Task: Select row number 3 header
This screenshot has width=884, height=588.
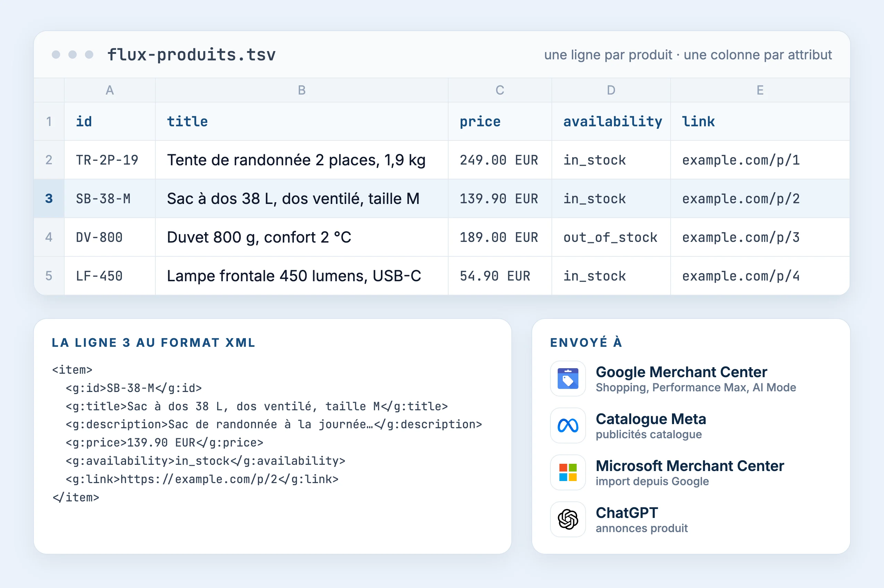Action: pyautogui.click(x=49, y=198)
